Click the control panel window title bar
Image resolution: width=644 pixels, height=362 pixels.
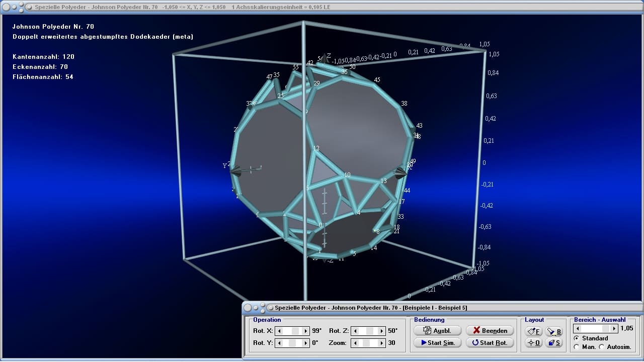click(x=443, y=307)
